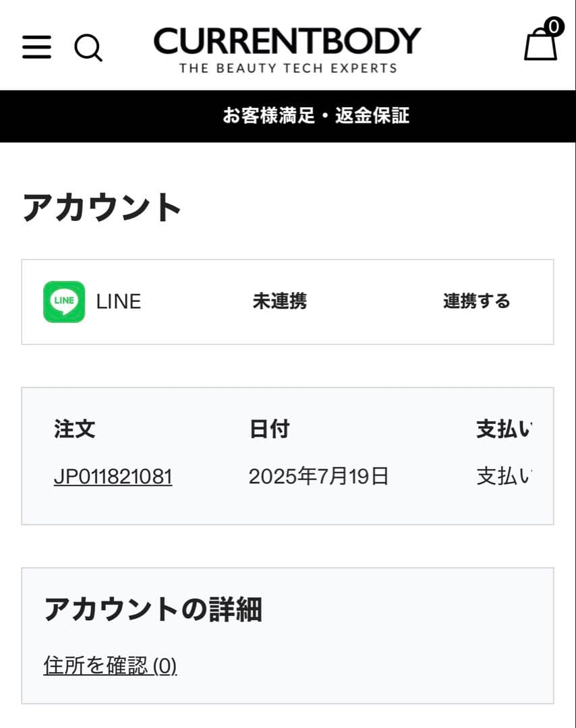Image resolution: width=576 pixels, height=728 pixels.
Task: Click the search magnifier icon
Action: coord(88,48)
